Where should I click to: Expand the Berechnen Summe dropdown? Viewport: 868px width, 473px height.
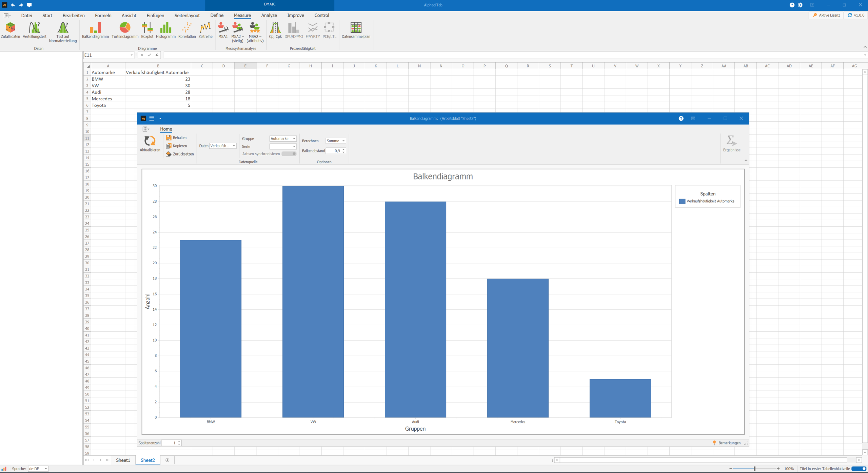(x=343, y=141)
